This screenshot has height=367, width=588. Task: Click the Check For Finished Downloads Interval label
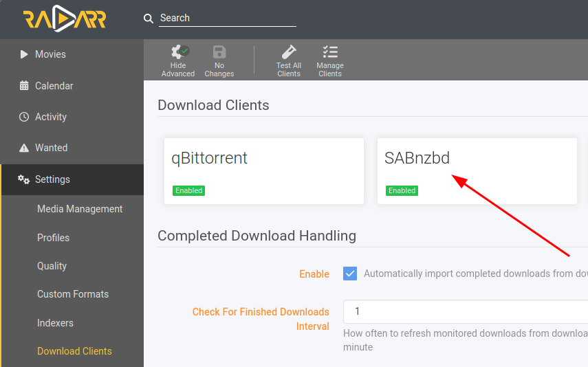(261, 319)
